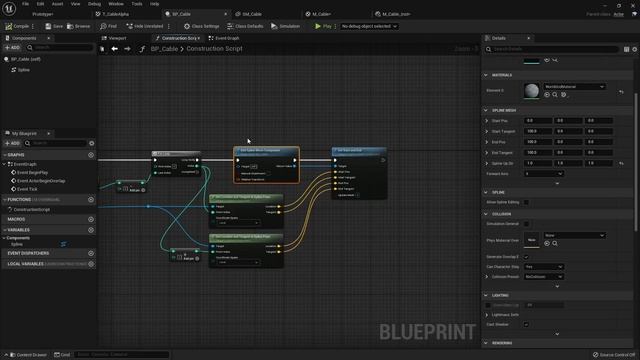This screenshot has height=360, width=640.
Task: Toggle Hide Unrelated nodes
Action: pyautogui.click(x=145, y=26)
